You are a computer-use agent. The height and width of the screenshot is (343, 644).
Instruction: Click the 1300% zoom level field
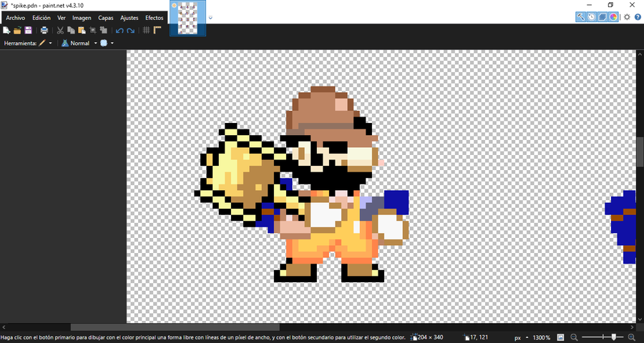[542, 337]
